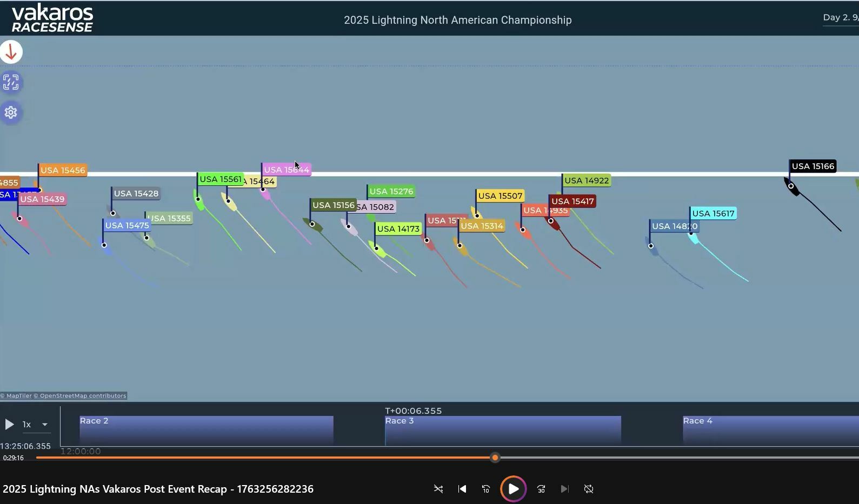The height and width of the screenshot is (504, 859).
Task: Skip to the next track
Action: pos(564,489)
